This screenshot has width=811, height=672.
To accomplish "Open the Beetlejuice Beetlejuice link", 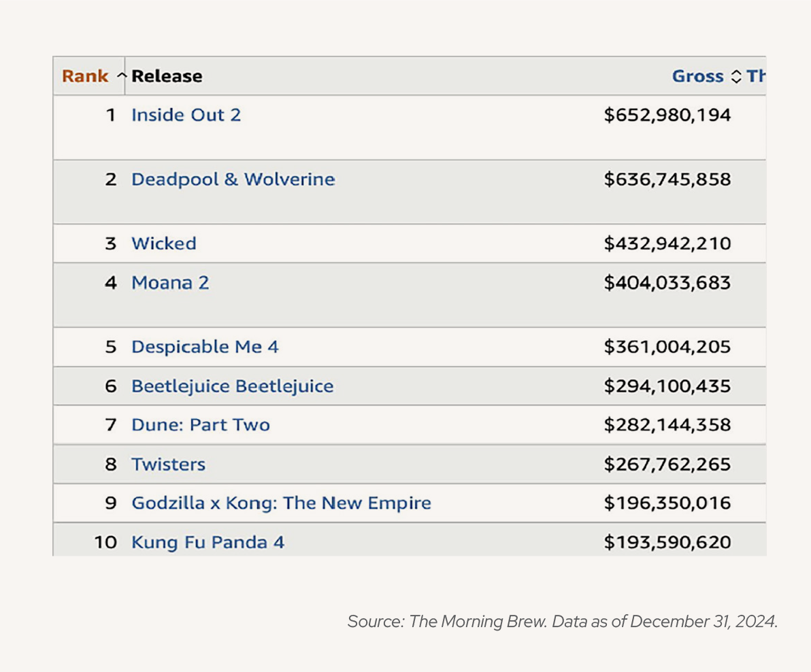I will coord(232,386).
